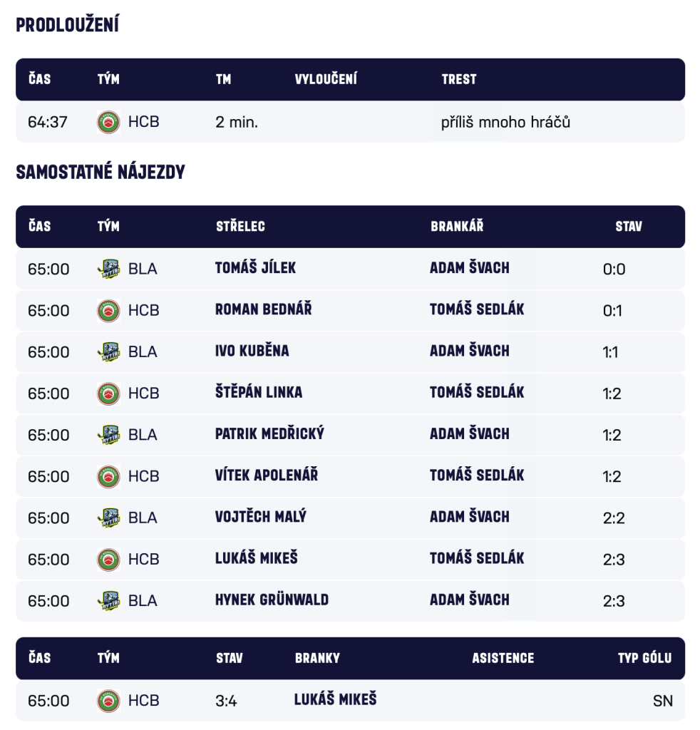Open Roman Bednář player link

(x=263, y=309)
